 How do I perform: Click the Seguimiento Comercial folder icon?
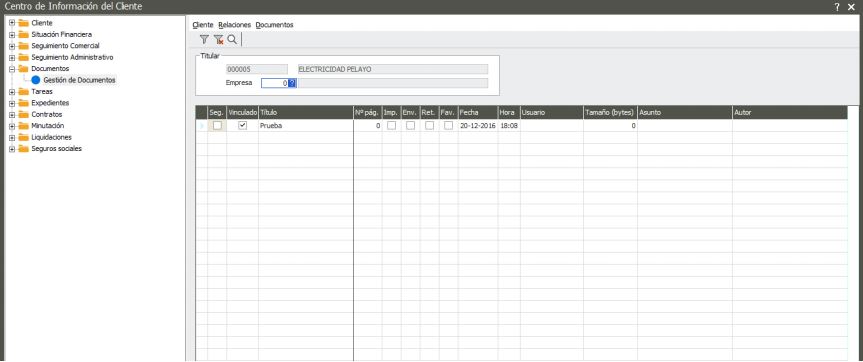tap(23, 46)
